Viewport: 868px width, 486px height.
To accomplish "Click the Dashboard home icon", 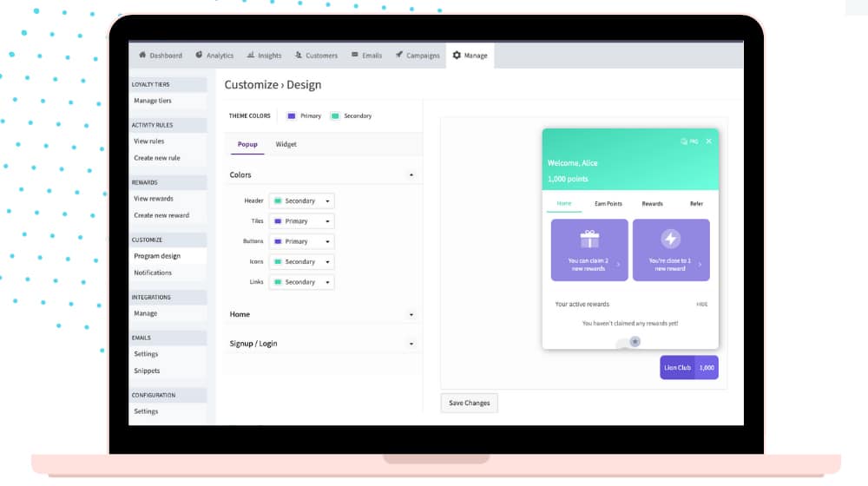I will [x=142, y=55].
